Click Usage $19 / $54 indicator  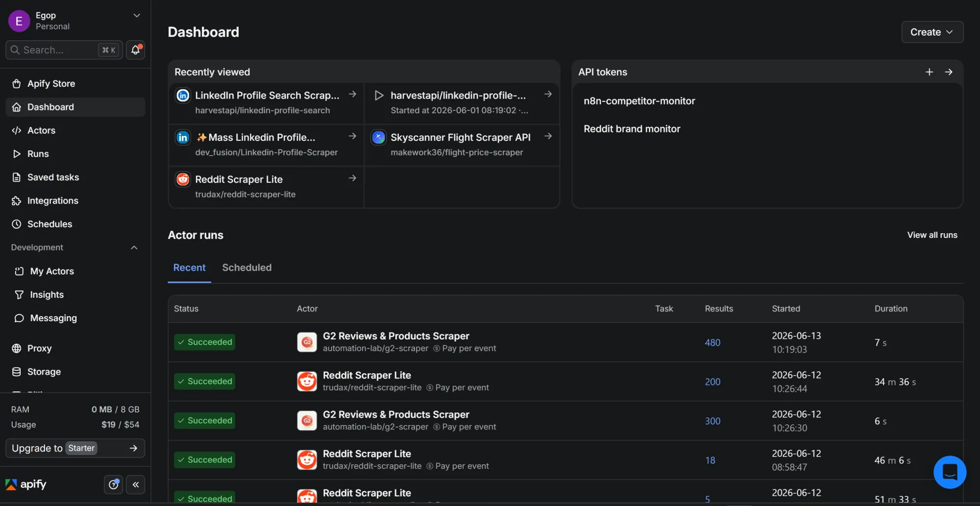tap(75, 425)
